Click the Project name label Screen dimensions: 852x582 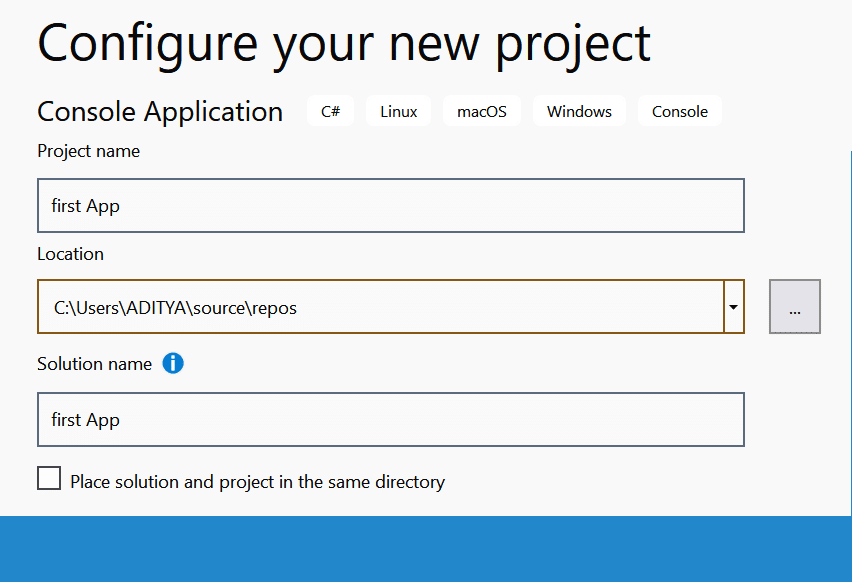tap(88, 151)
